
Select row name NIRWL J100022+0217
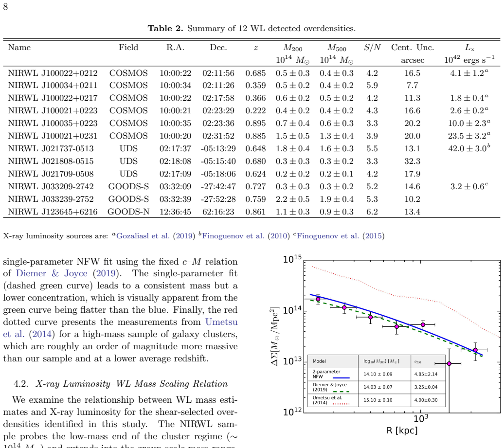click(53, 98)
